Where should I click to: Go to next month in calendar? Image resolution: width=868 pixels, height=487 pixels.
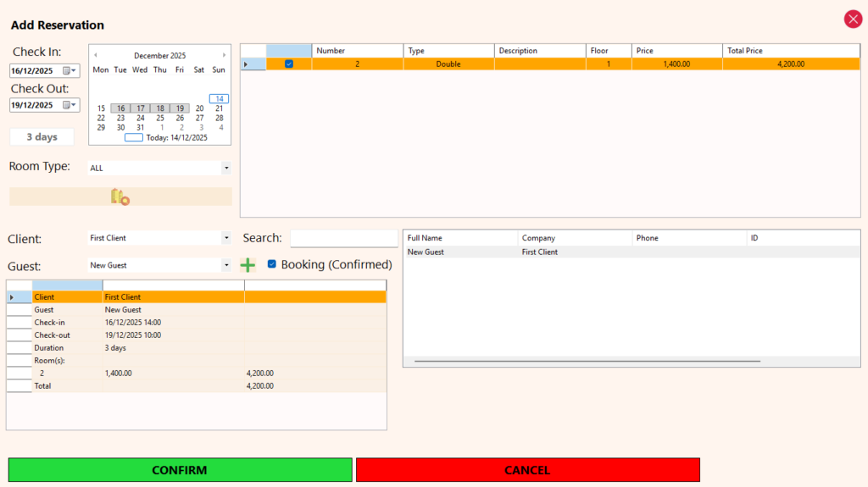tap(224, 56)
